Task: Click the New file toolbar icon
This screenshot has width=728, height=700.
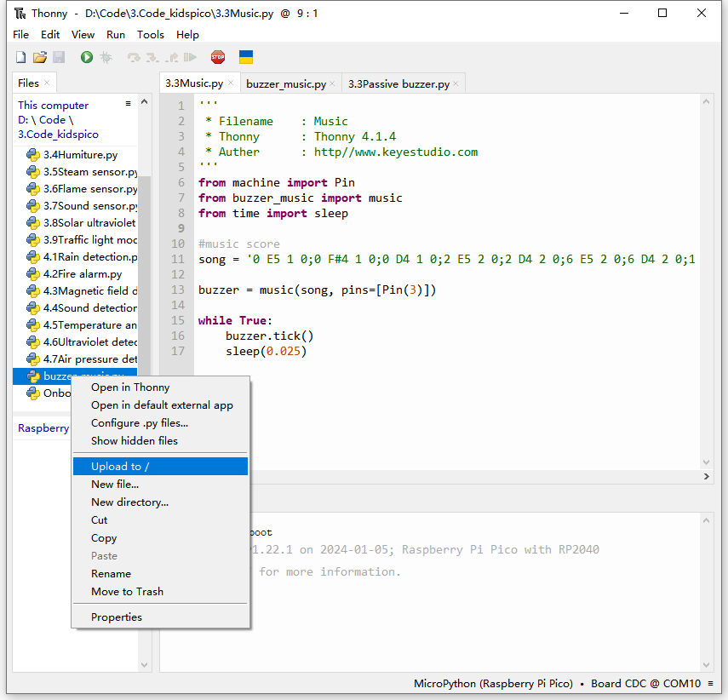Action: coord(21,57)
